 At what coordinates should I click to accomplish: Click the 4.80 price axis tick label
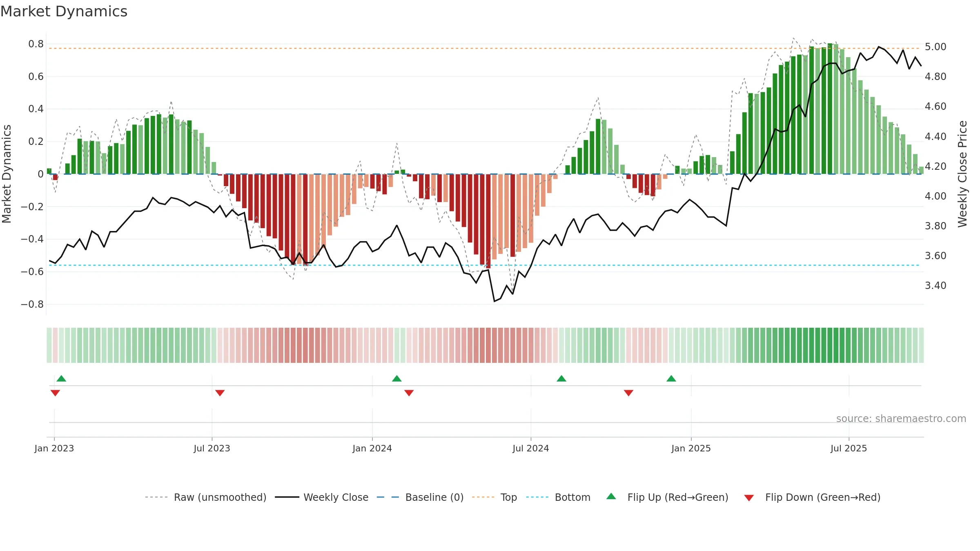coord(935,77)
